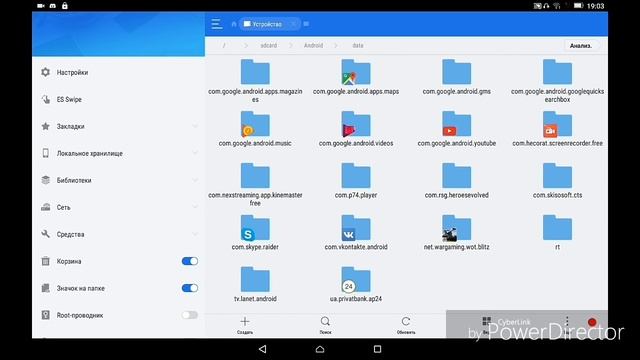Click the Сеть network icon

point(46,207)
